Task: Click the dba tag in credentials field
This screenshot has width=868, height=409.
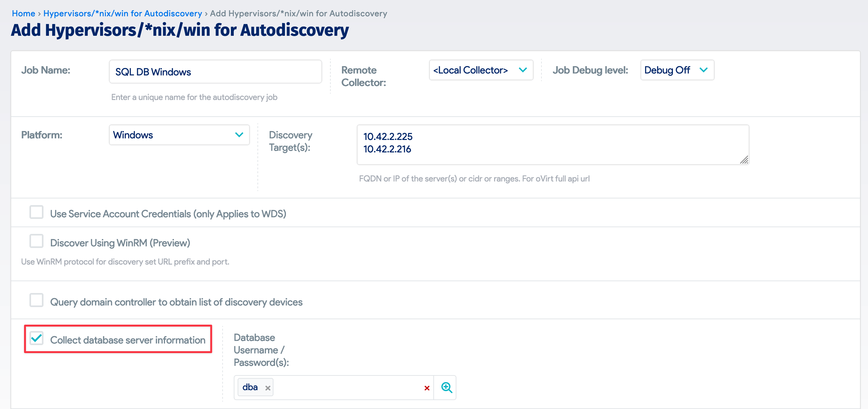Action: (x=250, y=387)
